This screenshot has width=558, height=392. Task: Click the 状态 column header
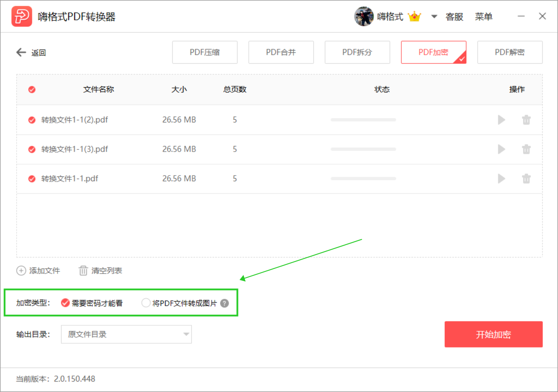click(382, 89)
